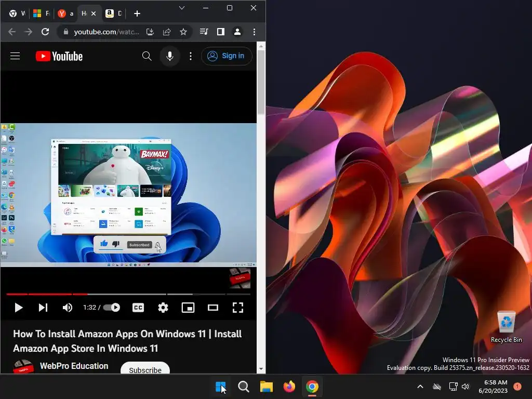Subscribe to WebPro Education

145,368
